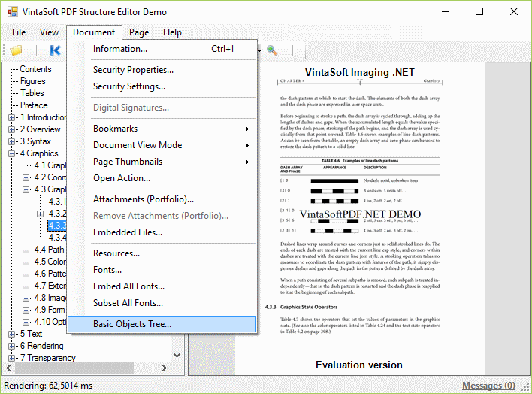Open the Help menu
Viewport: 532px width, 394px height.
(172, 32)
